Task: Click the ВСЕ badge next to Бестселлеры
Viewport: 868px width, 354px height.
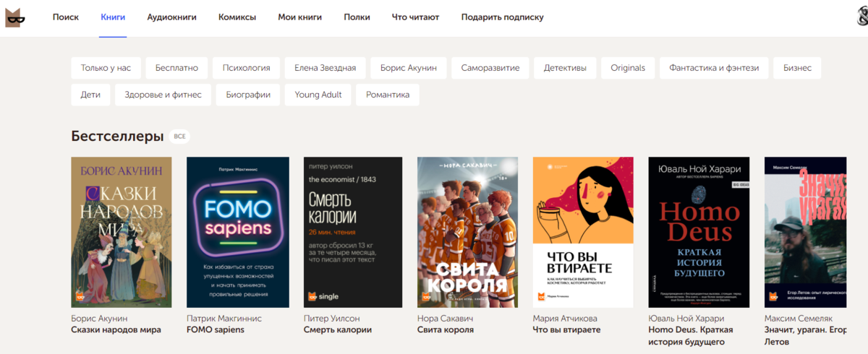Action: [179, 137]
